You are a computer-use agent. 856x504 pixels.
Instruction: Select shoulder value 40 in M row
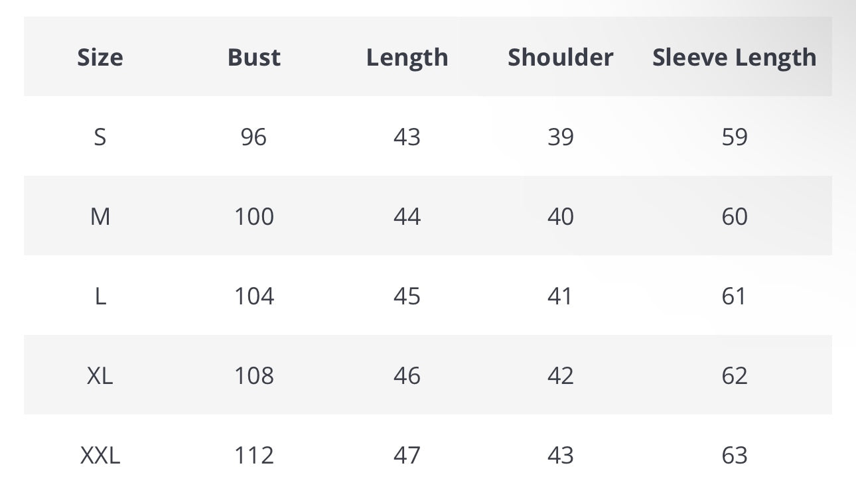560,216
